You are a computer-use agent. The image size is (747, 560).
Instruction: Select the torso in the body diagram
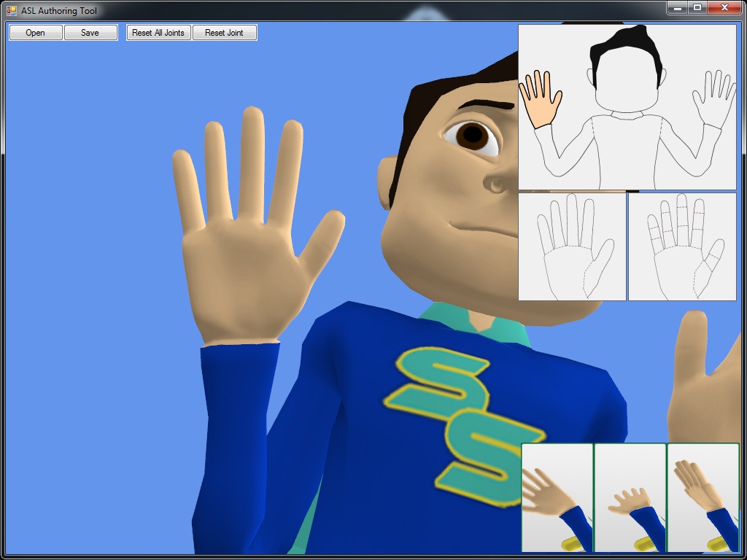626,149
